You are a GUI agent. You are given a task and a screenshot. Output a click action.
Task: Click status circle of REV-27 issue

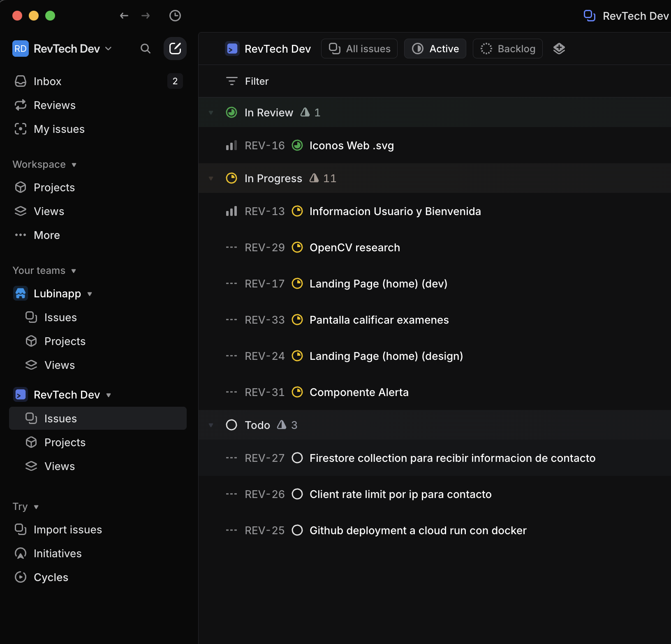(297, 458)
